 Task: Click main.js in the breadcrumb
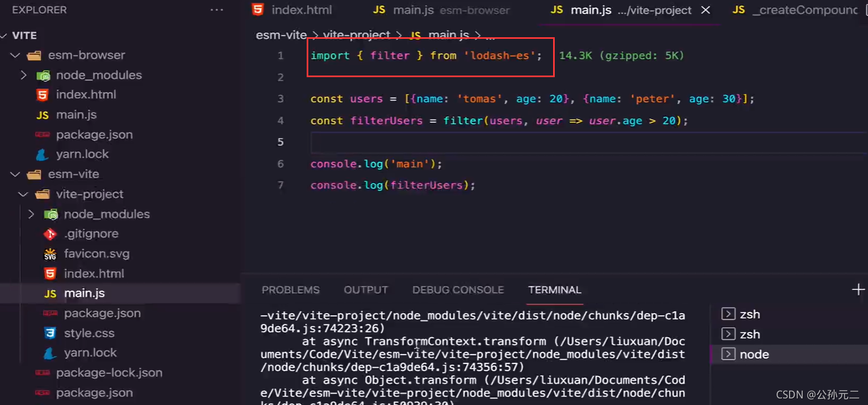[x=449, y=35]
